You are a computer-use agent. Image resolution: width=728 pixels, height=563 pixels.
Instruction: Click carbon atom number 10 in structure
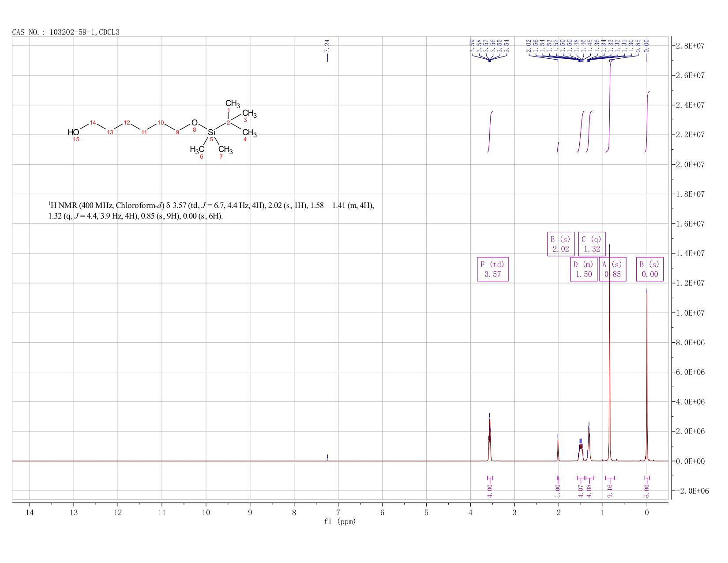click(x=161, y=122)
